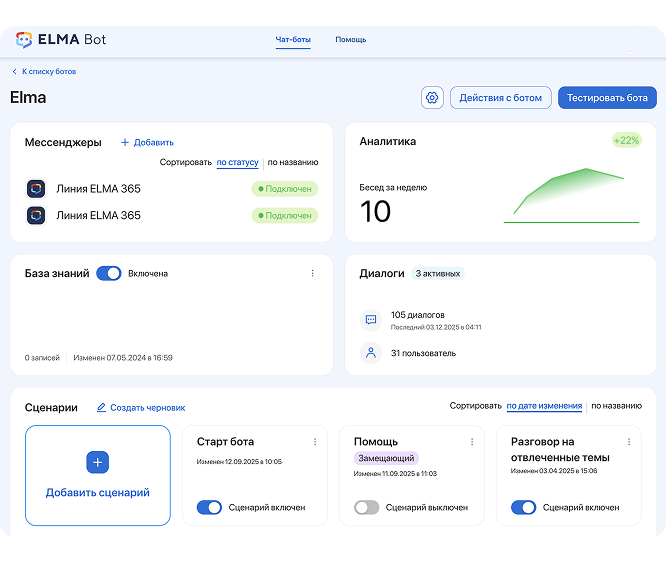Screen dimensions: 666x562
Task: Toggle the База знаний switch
Action: (x=109, y=273)
